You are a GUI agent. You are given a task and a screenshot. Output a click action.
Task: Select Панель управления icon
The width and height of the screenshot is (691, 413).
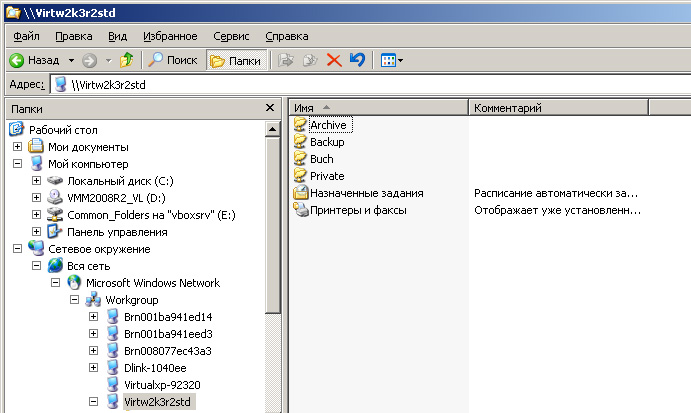tap(55, 231)
